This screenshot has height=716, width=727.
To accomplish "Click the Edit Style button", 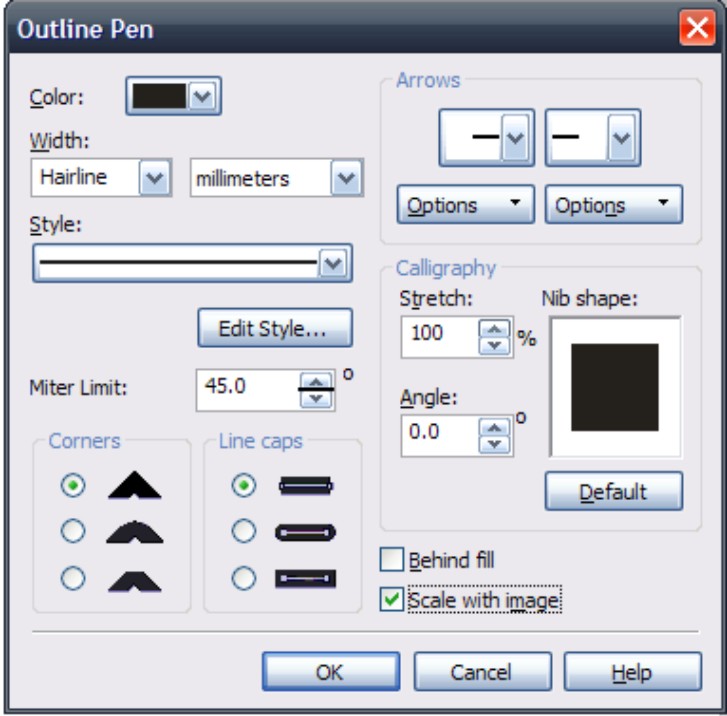I will click(x=275, y=328).
